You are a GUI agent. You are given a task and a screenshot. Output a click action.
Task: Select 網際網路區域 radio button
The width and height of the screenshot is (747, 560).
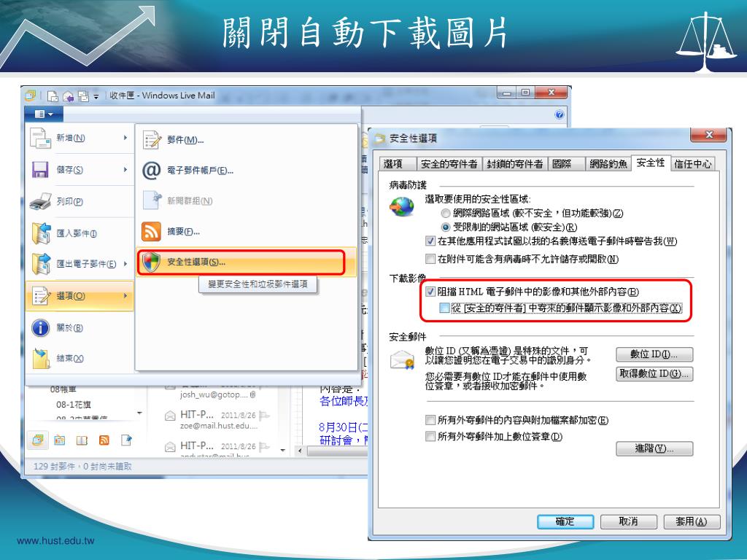pyautogui.click(x=446, y=213)
